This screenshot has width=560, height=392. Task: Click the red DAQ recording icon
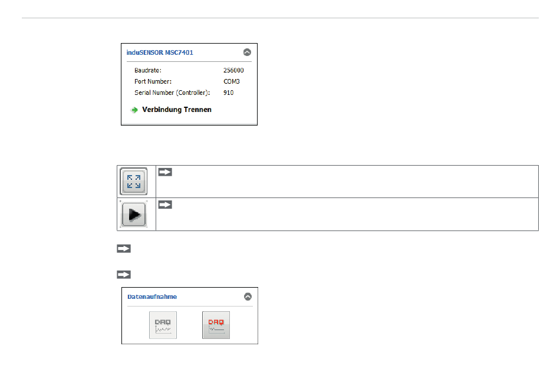216,325
